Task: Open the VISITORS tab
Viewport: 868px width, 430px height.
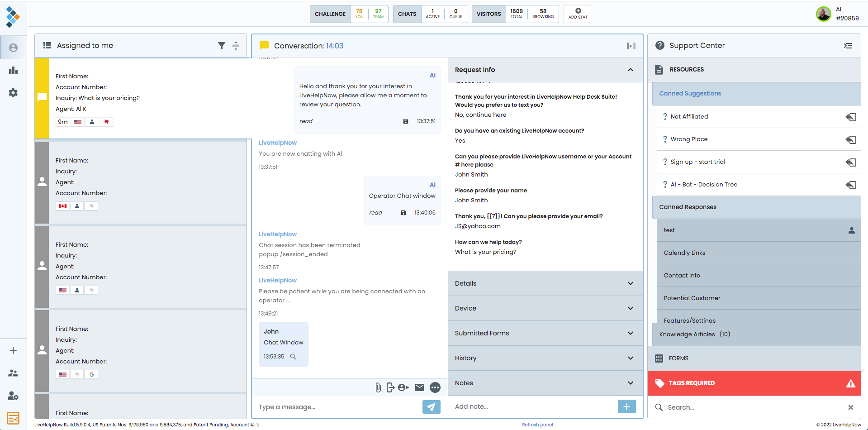Action: (488, 14)
